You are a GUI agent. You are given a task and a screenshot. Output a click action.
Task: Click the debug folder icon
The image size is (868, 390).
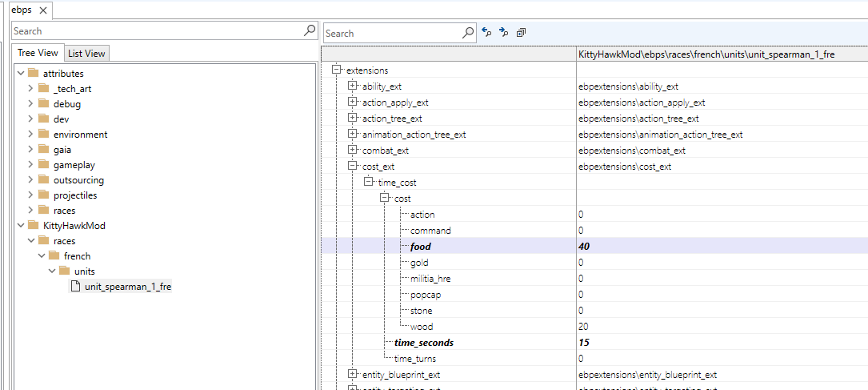click(43, 103)
